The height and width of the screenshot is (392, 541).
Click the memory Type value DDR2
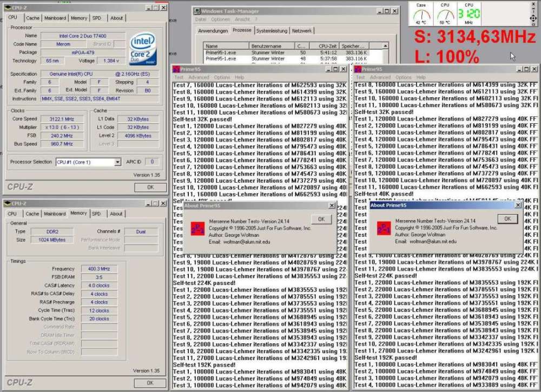pyautogui.click(x=52, y=231)
